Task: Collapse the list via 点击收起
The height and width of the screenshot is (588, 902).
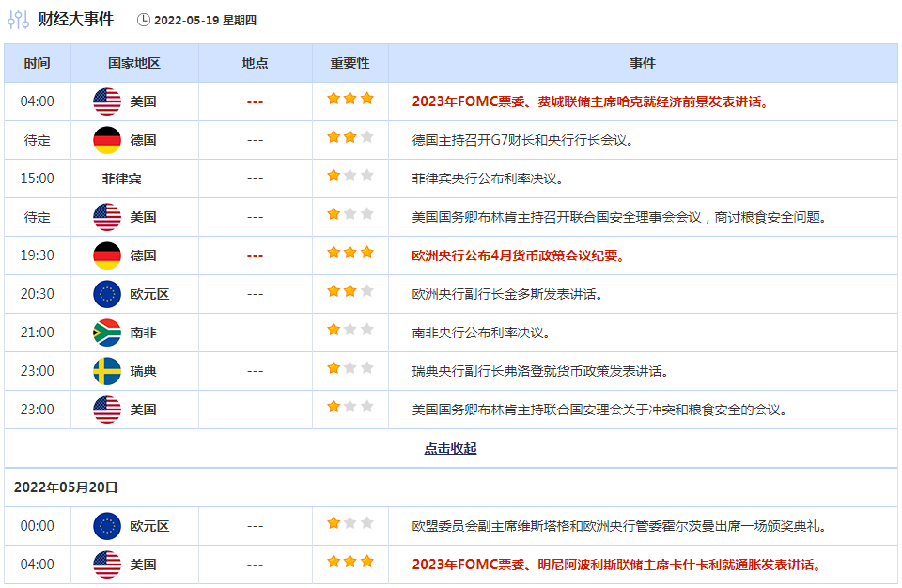Action: click(450, 449)
